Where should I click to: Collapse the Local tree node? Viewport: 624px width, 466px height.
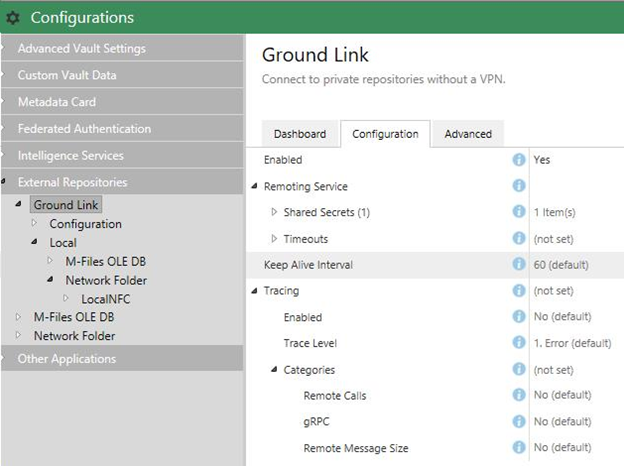click(35, 242)
